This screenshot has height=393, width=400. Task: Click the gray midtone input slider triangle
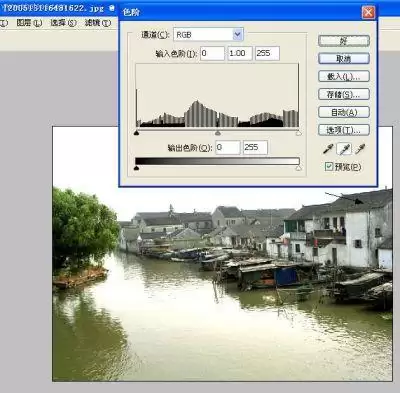tap(218, 133)
